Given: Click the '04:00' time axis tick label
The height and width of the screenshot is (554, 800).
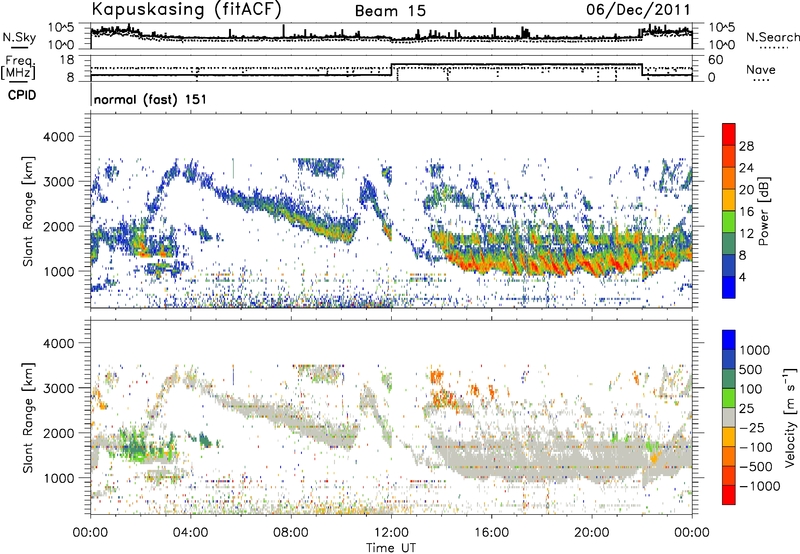Looking at the screenshot, I should pos(191,533).
